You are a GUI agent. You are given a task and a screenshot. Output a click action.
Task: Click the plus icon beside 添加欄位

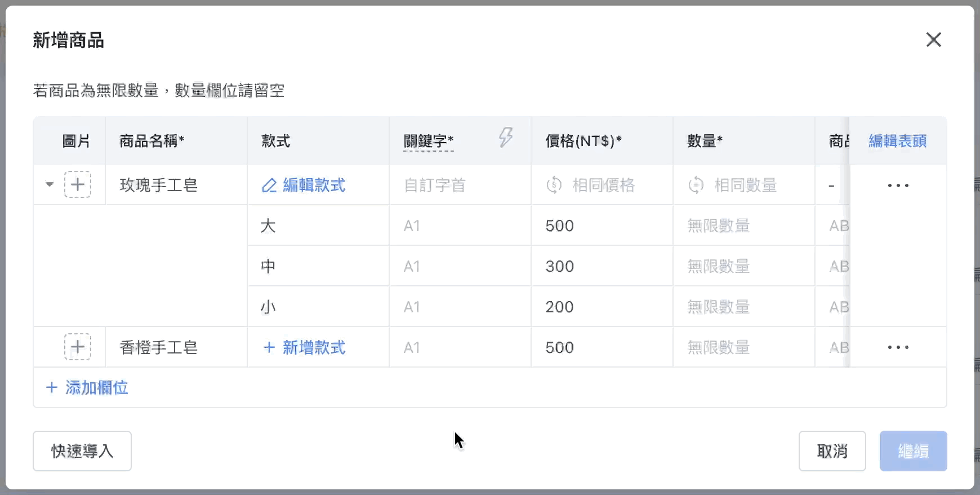(52, 388)
